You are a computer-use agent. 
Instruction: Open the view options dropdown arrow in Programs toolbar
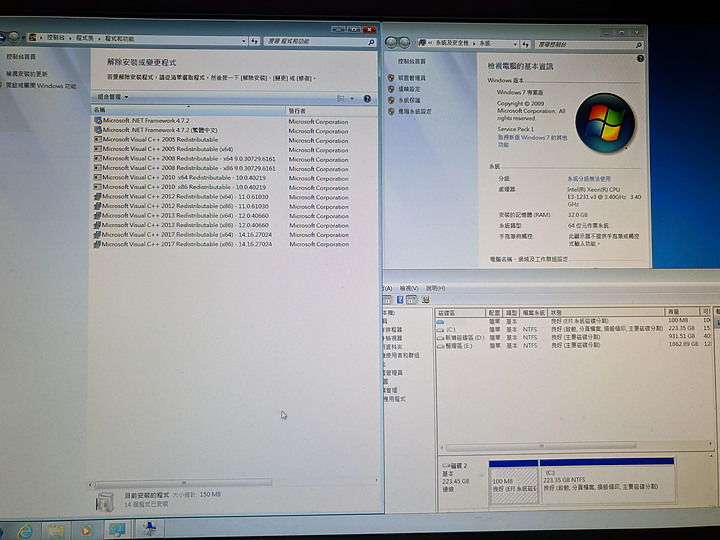tap(352, 98)
